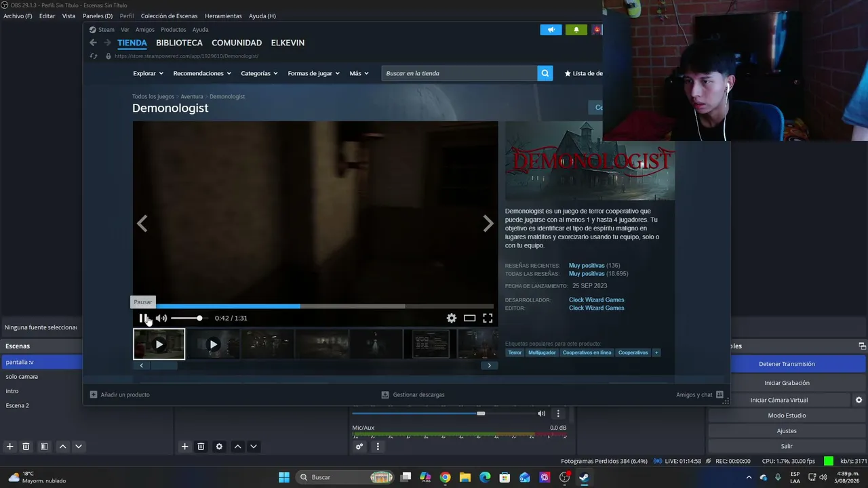Screen dimensions: 868x488
Task: Click the Cooperativos en línea tag
Action: [587, 352]
